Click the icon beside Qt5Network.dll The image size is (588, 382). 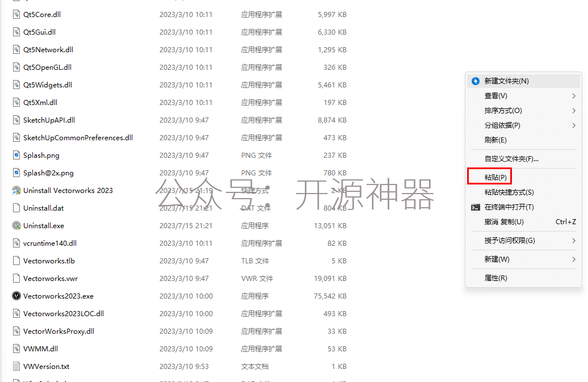pos(16,50)
